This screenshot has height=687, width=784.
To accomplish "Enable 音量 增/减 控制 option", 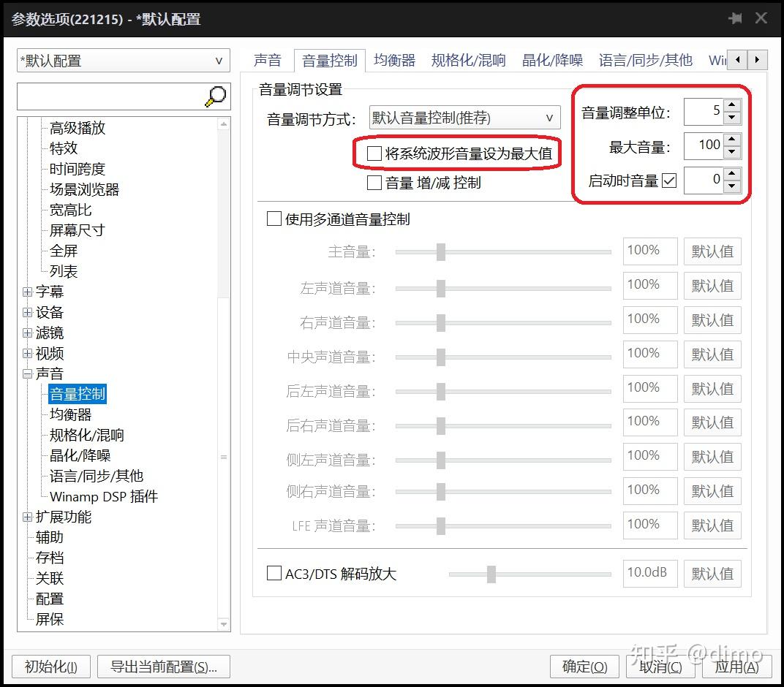I will coord(374,183).
